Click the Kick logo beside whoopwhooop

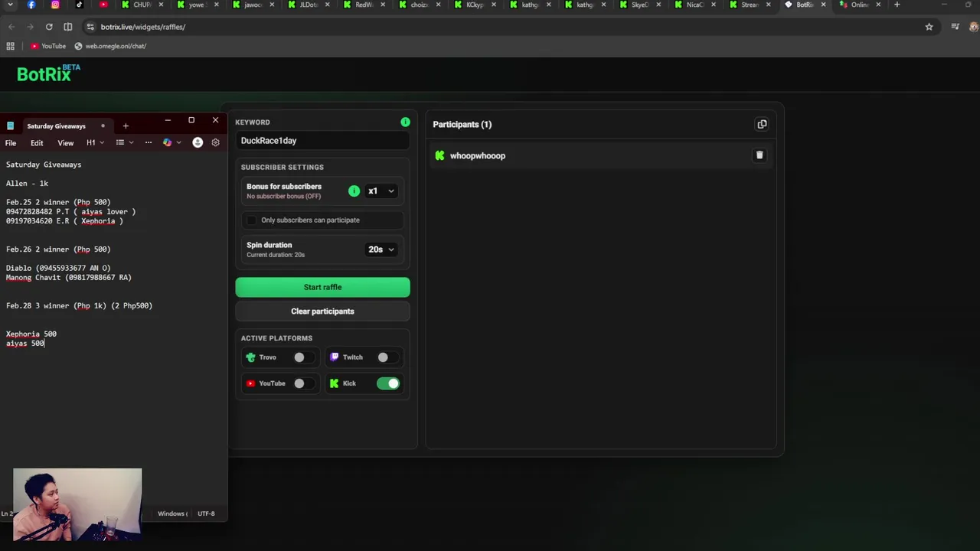pos(439,155)
